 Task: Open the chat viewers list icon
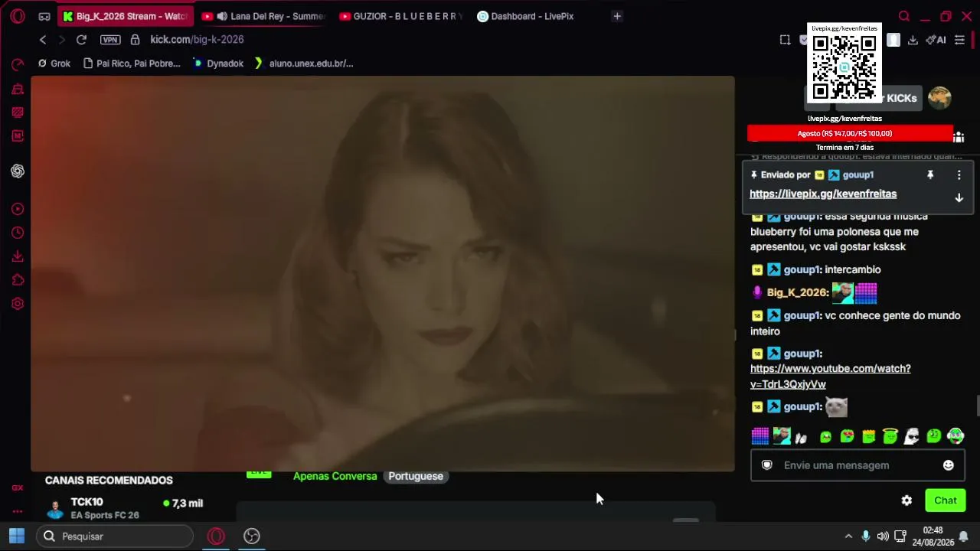959,137
